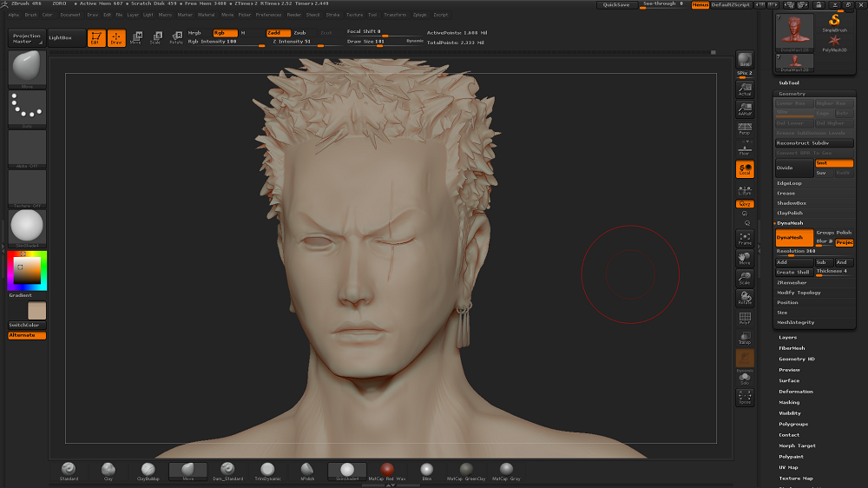Select the TrimDynamic brush
Image resolution: width=868 pixels, height=488 pixels.
tap(267, 471)
